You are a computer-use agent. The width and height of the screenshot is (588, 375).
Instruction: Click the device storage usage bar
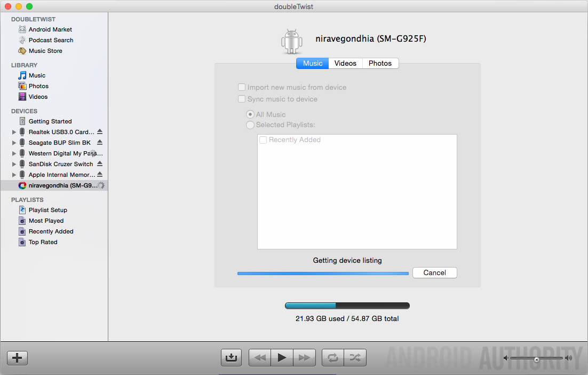347,306
